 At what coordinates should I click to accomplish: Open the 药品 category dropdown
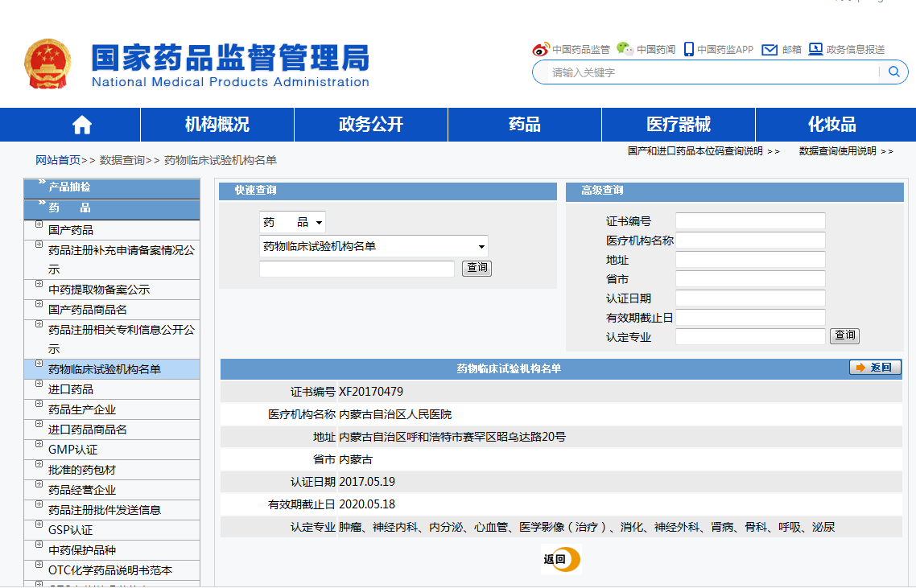tap(292, 222)
